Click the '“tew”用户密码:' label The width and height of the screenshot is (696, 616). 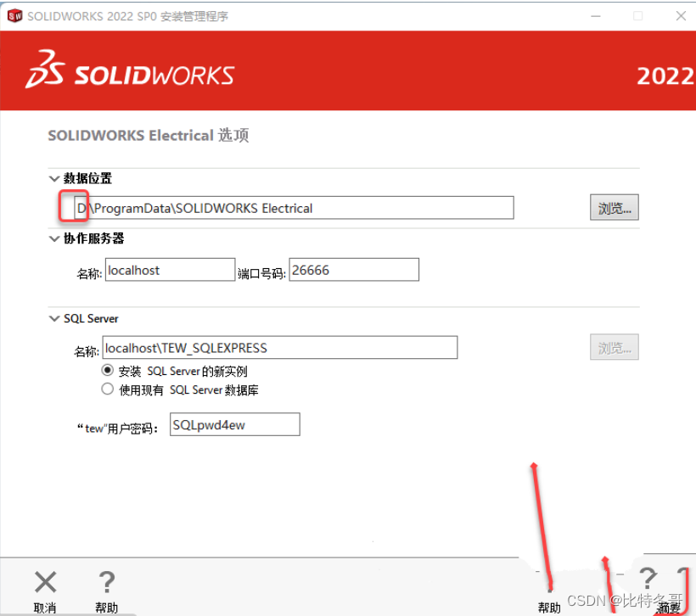tap(117, 428)
